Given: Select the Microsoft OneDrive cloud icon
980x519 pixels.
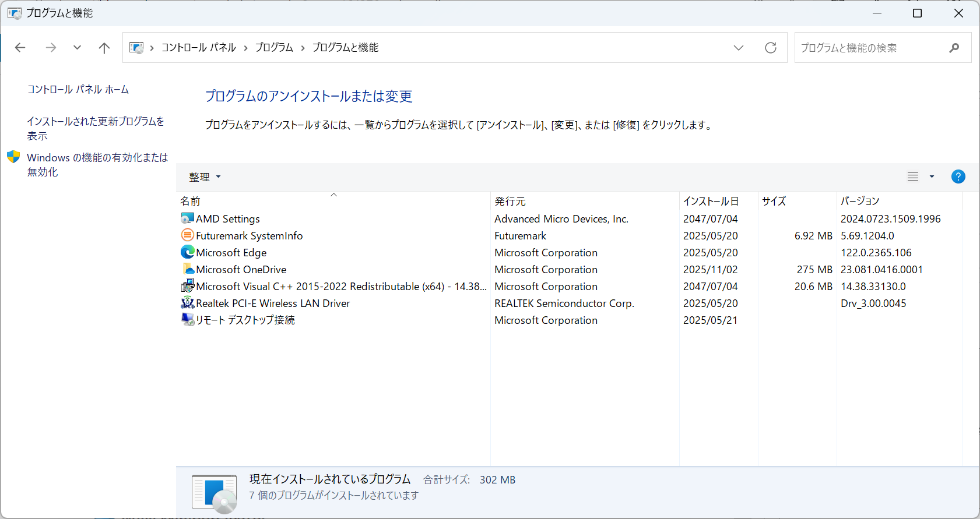Looking at the screenshot, I should 187,269.
